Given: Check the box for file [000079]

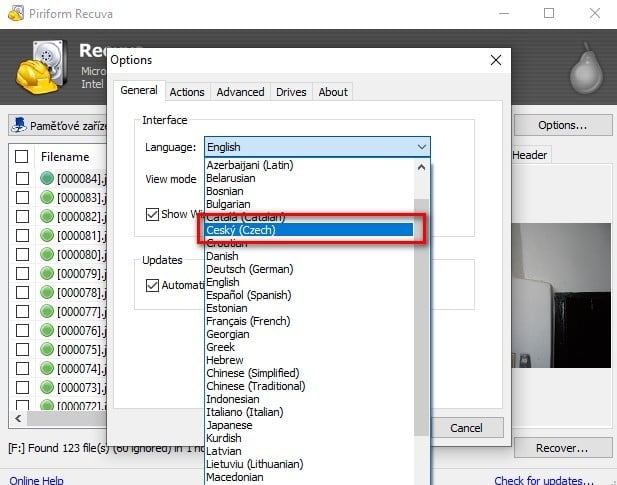Looking at the screenshot, I should 22,273.
